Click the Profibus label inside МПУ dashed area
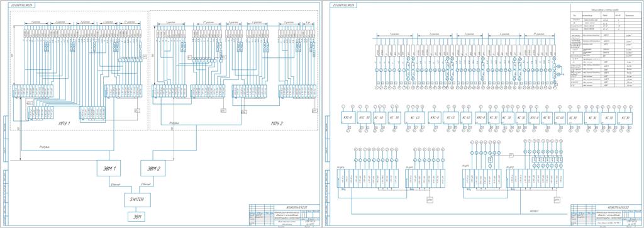 (174, 123)
